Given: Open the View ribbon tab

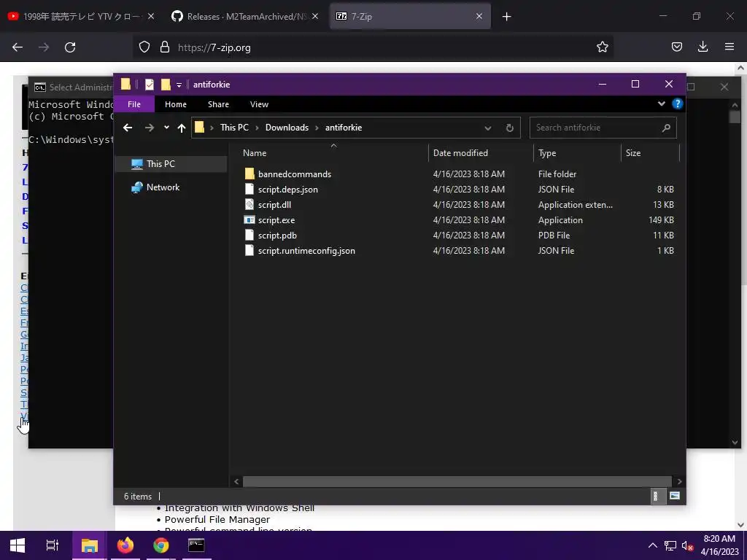Looking at the screenshot, I should point(259,104).
